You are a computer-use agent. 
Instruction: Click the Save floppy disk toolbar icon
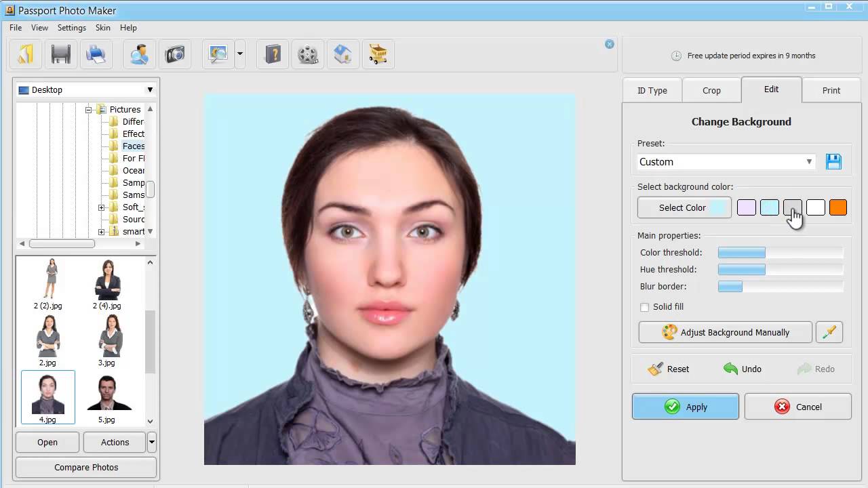pos(61,54)
